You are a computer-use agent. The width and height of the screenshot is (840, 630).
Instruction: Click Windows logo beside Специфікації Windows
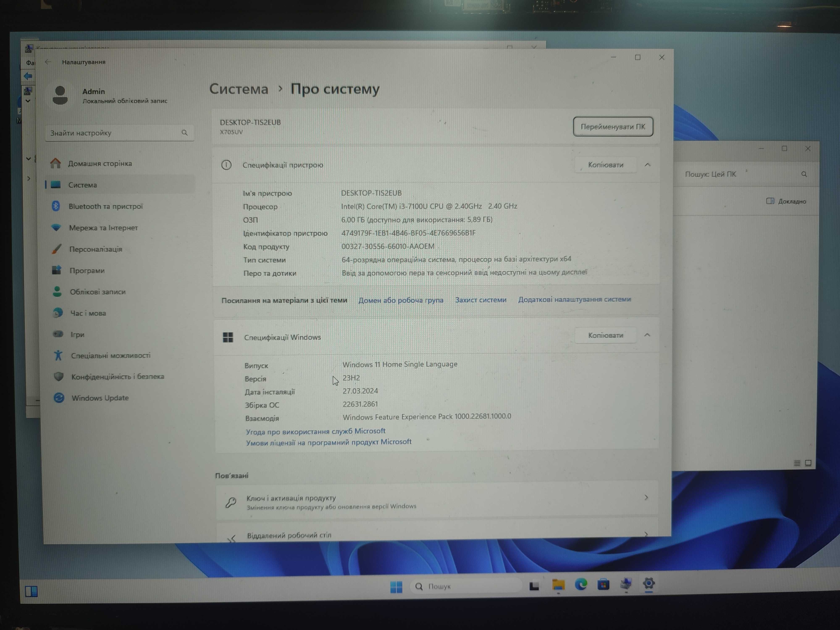point(228,337)
